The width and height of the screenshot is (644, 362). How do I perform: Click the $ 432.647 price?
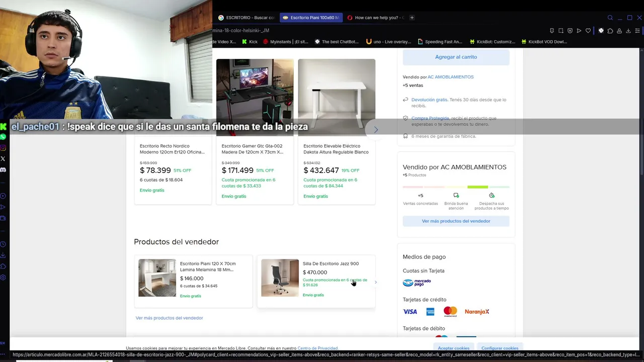pos(321,170)
